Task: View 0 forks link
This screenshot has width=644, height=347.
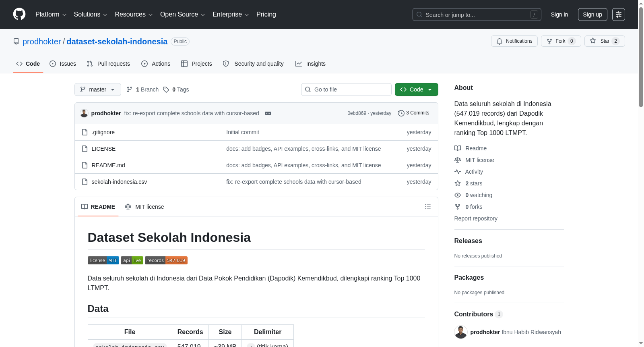Action: pos(469,207)
